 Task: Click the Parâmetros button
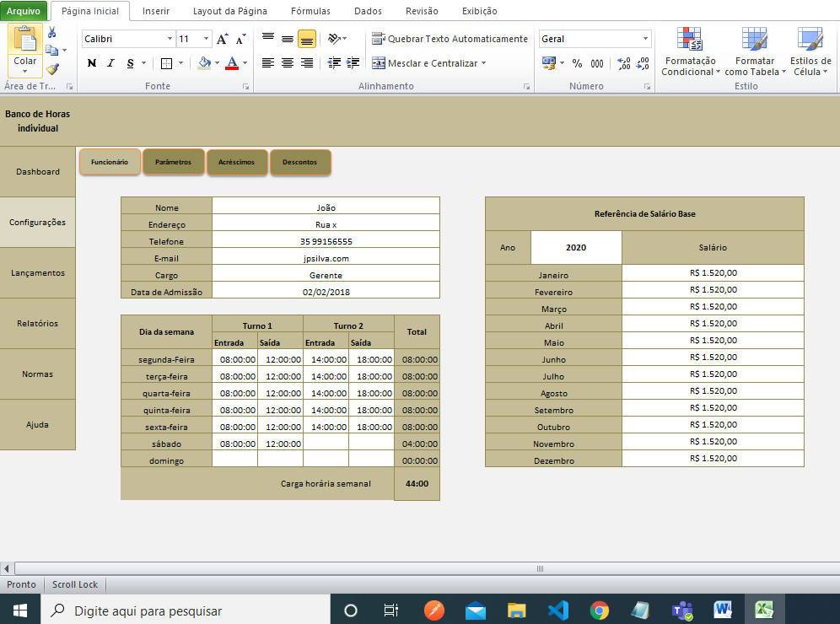point(173,162)
